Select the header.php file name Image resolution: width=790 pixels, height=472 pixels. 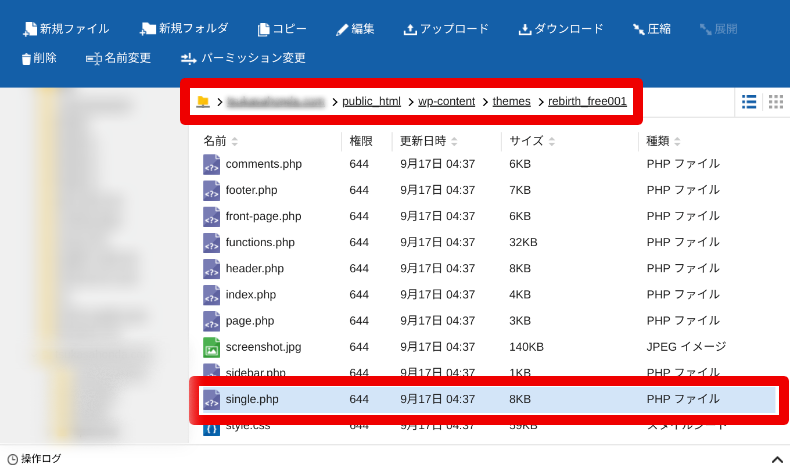coord(254,269)
